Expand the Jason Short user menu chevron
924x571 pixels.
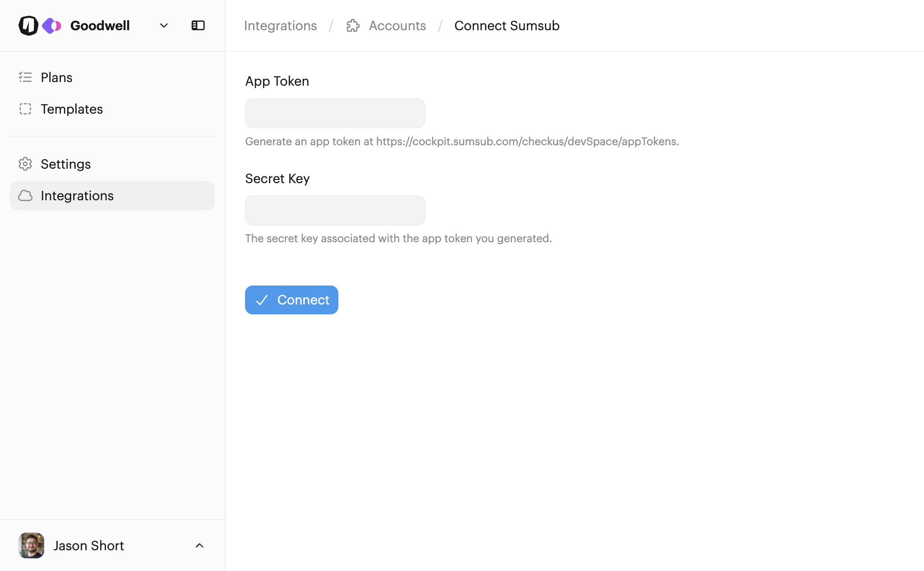tap(199, 546)
